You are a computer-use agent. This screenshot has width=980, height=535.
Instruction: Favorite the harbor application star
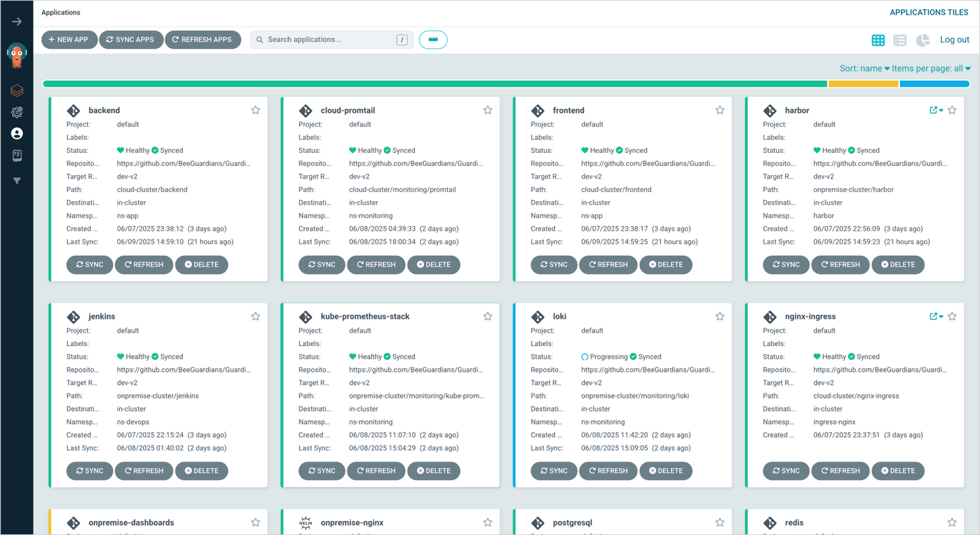click(952, 110)
